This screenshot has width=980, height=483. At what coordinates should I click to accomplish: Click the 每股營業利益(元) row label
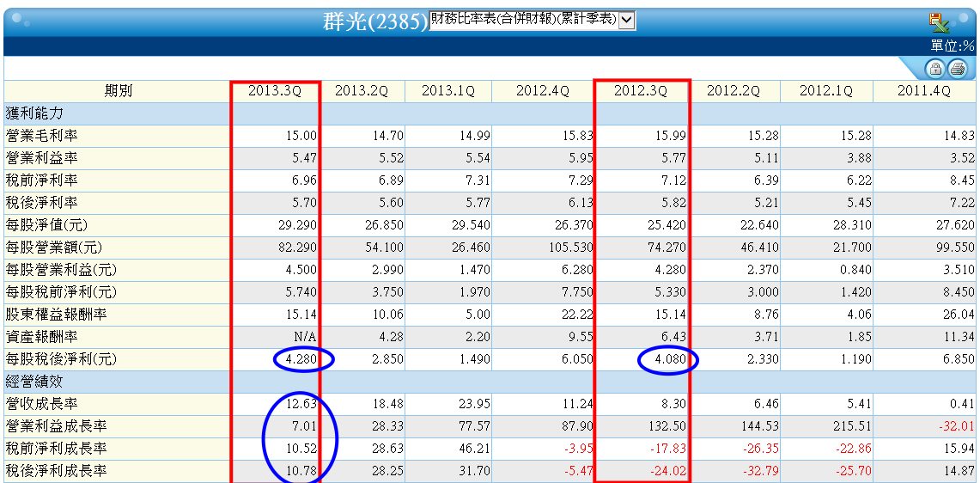(61, 270)
